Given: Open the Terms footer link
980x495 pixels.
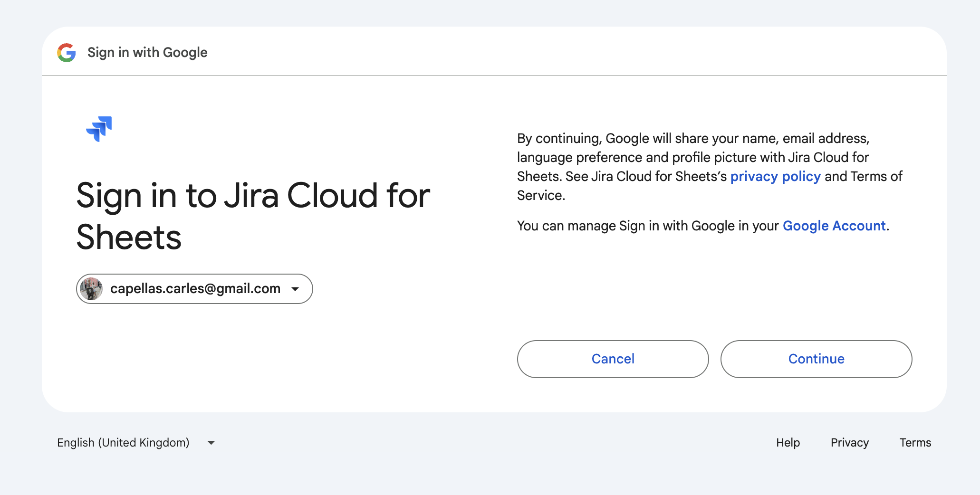Looking at the screenshot, I should point(915,443).
